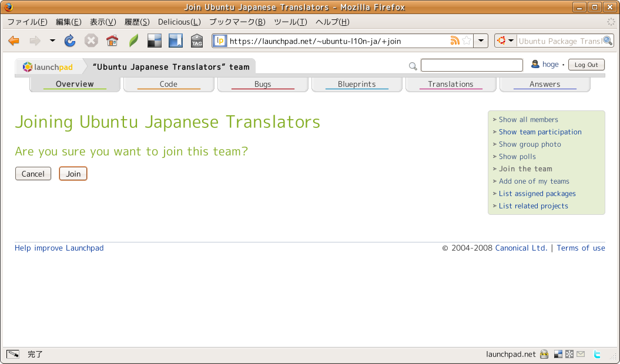Click the greyed Forward arrow
The image size is (620, 364).
point(35,41)
